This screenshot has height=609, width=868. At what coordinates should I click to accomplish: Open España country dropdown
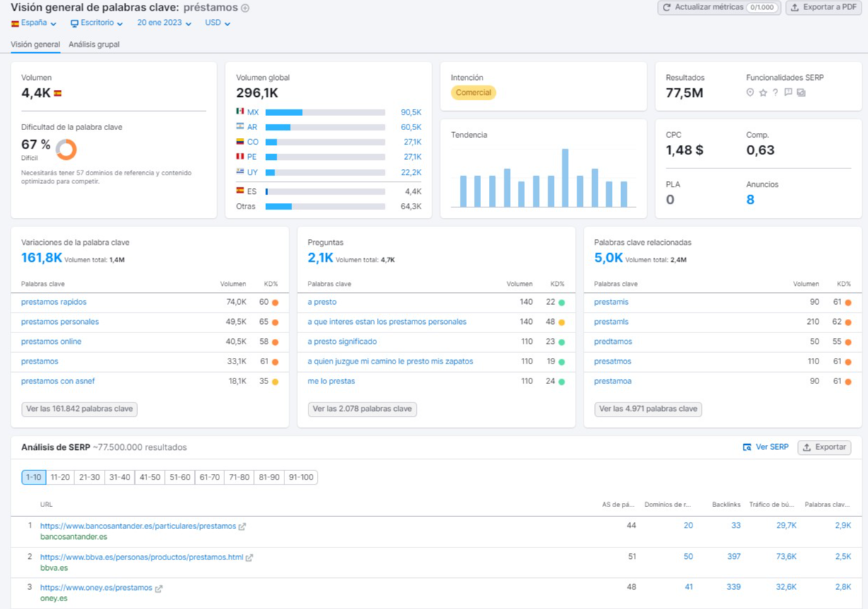[x=33, y=23]
